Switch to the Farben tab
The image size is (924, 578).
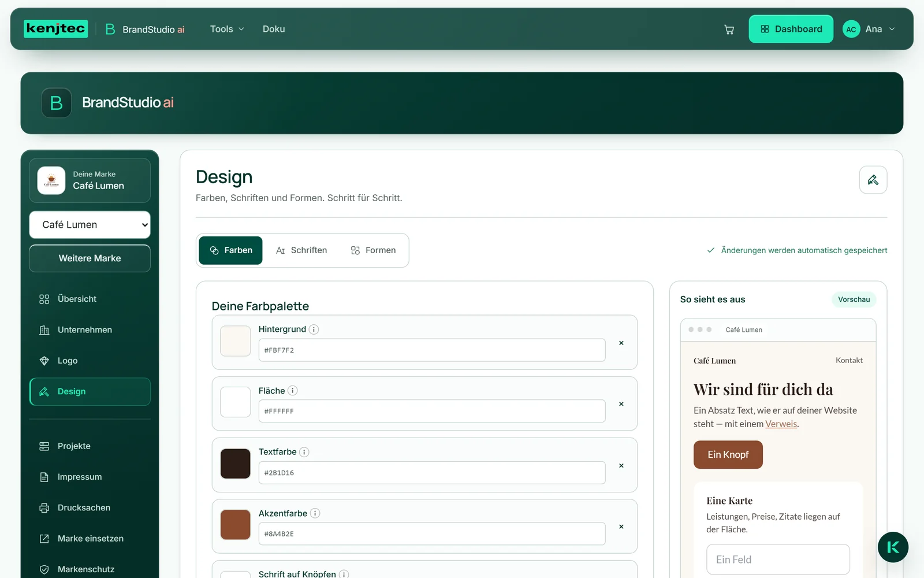pos(230,250)
